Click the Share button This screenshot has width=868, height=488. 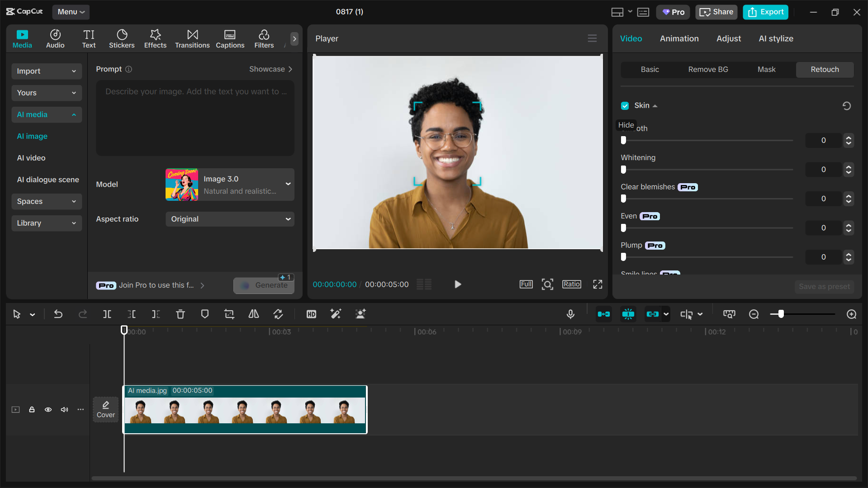[x=716, y=12]
